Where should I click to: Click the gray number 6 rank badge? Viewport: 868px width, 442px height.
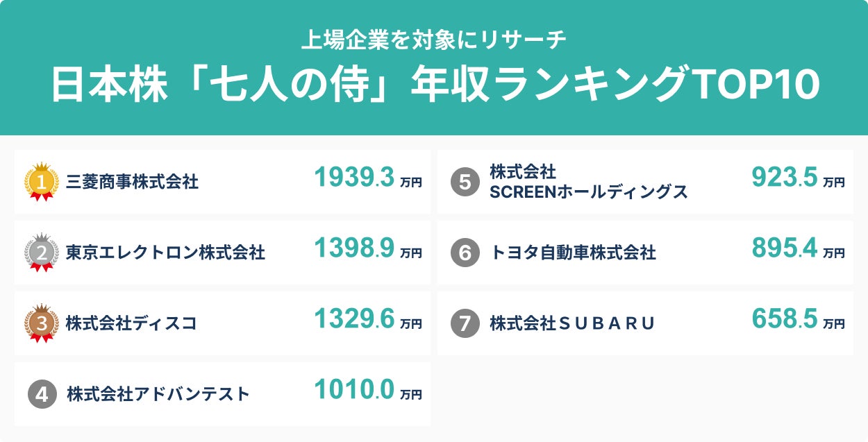tap(465, 253)
